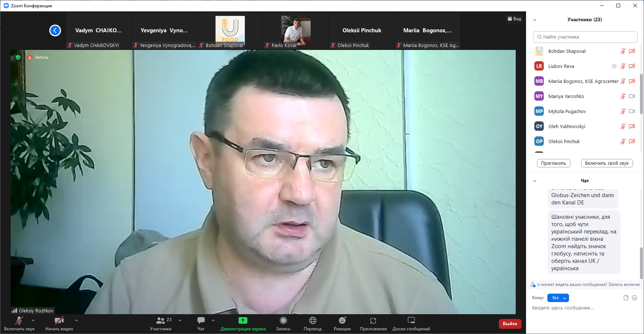Leave meeting with Выйти button
The width and height of the screenshot is (644, 334).
point(510,324)
